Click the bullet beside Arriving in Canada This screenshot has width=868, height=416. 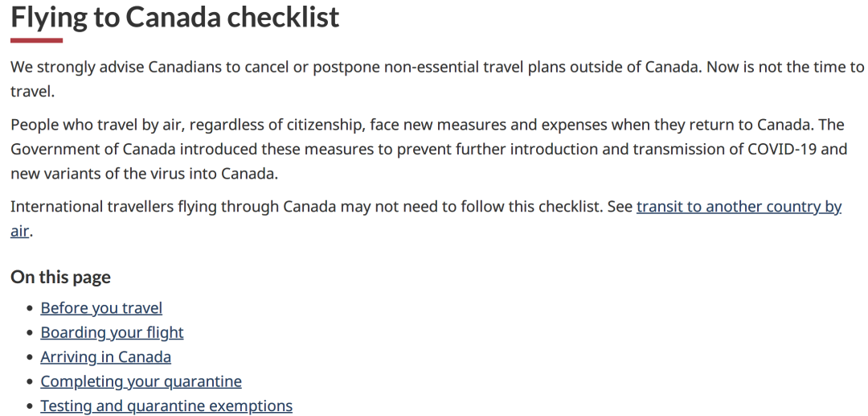coord(30,357)
